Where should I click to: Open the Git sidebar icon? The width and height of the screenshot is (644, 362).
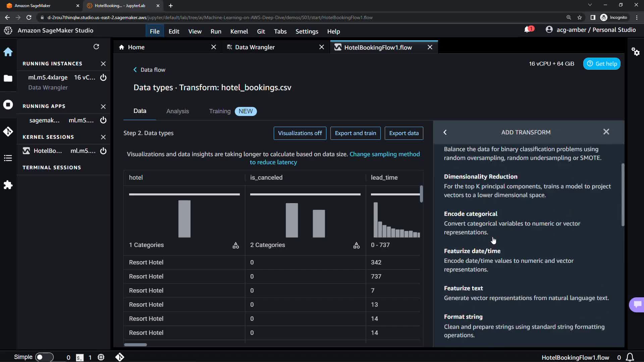tap(8, 131)
